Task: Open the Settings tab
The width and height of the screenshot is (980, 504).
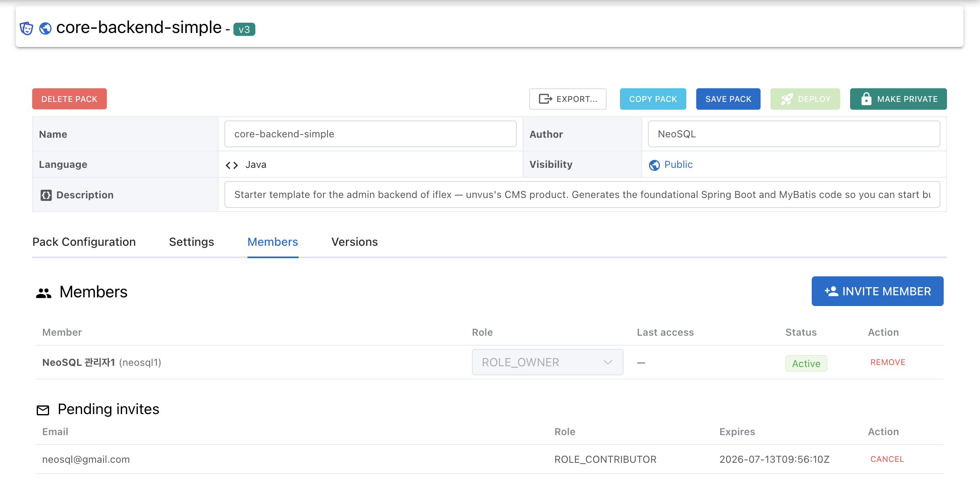Action: click(191, 242)
